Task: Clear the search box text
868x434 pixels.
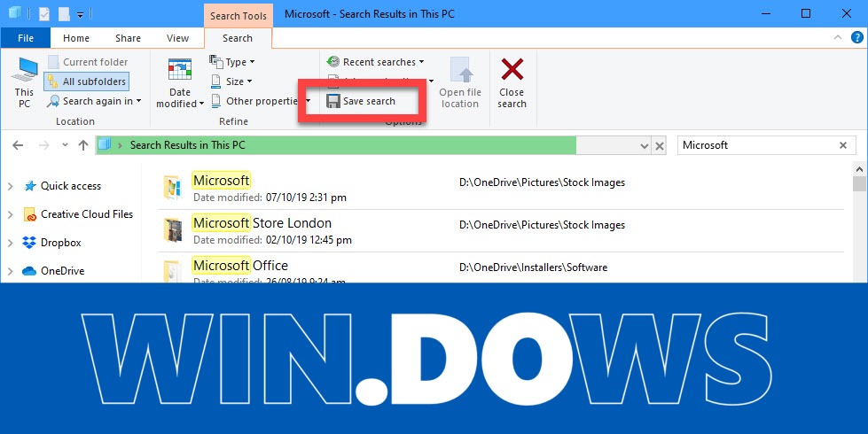Action: tap(843, 145)
